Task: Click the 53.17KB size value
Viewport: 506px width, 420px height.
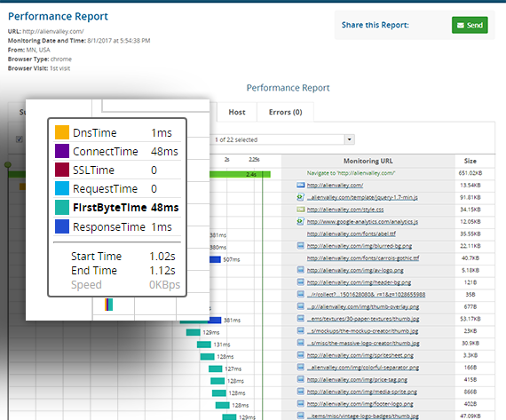Action: click(x=470, y=319)
